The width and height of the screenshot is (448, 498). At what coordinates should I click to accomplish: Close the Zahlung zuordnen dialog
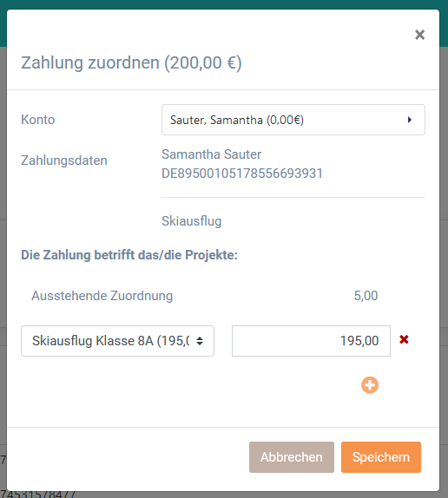[419, 35]
